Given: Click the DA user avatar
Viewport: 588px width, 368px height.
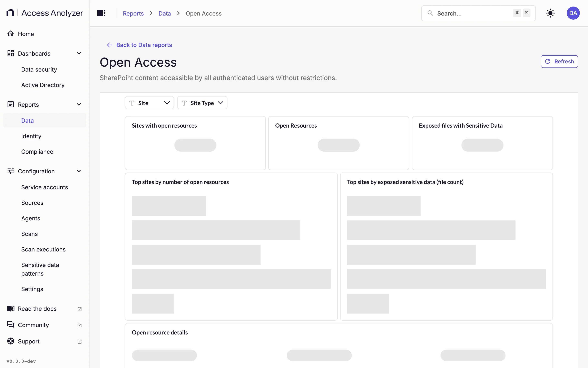Looking at the screenshot, I should 573,13.
